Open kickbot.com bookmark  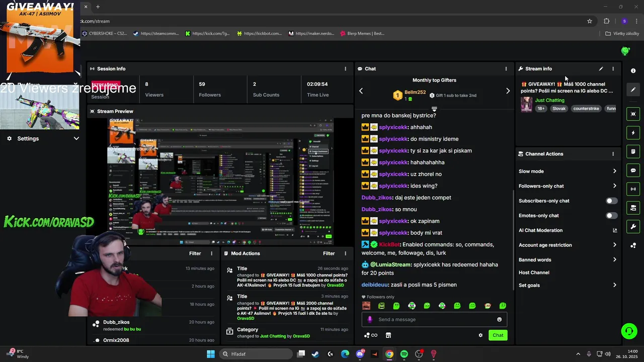[259, 34]
